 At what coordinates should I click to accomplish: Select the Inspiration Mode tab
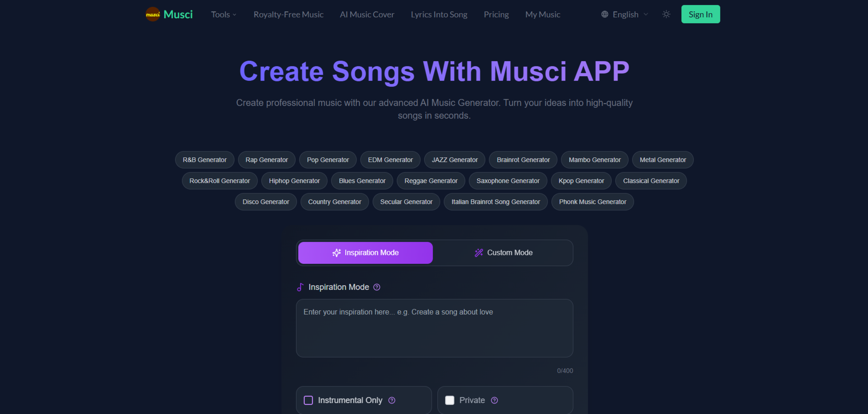point(365,252)
